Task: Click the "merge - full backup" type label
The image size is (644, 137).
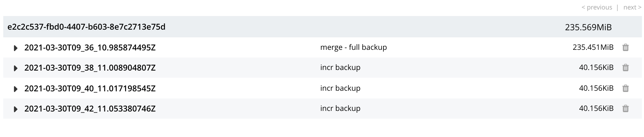Action: pos(353,47)
